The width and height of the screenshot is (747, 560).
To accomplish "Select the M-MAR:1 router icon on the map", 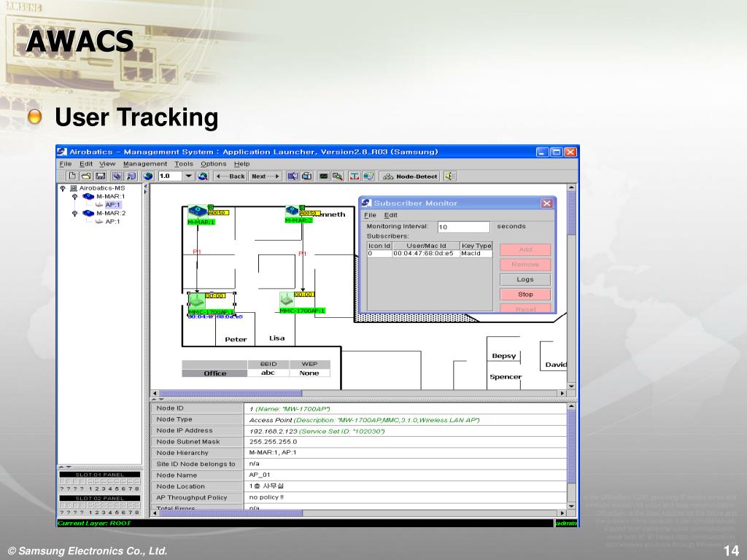I will click(x=197, y=211).
